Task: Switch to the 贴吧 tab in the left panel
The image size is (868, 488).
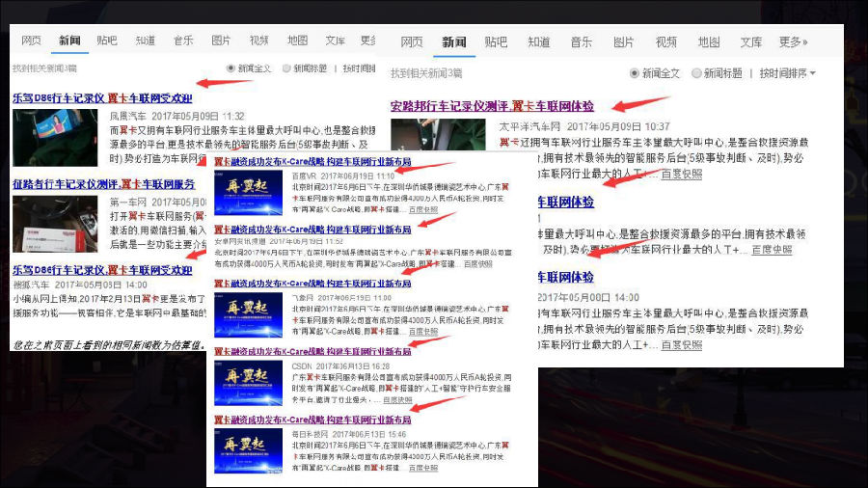Action: [107, 41]
